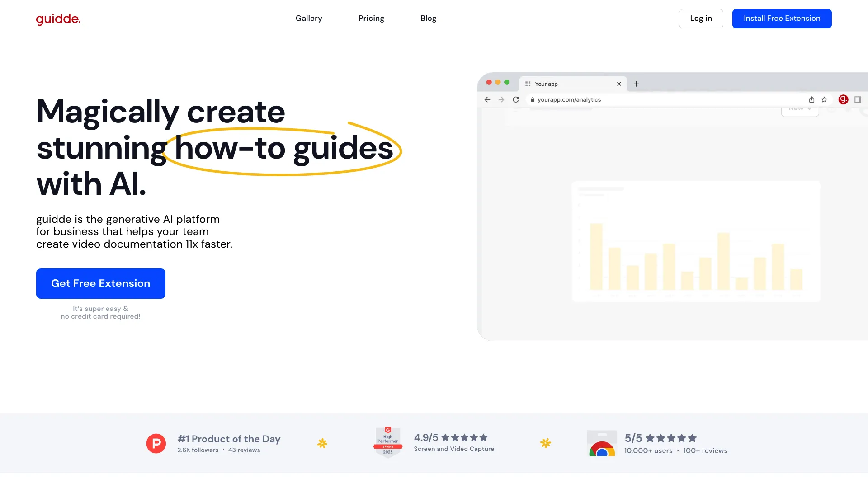Click mock browser reload icon
This screenshot has width=868, height=488.
(x=516, y=99)
